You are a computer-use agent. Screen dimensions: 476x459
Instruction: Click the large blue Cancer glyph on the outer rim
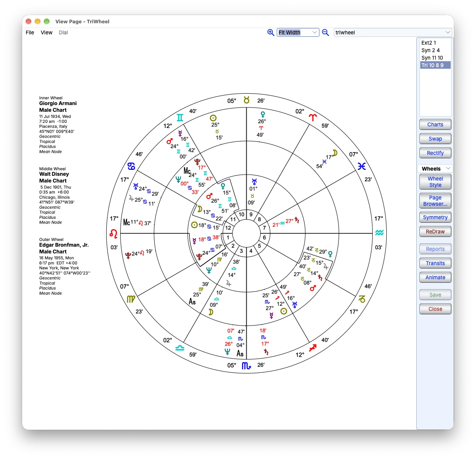pos(131,166)
